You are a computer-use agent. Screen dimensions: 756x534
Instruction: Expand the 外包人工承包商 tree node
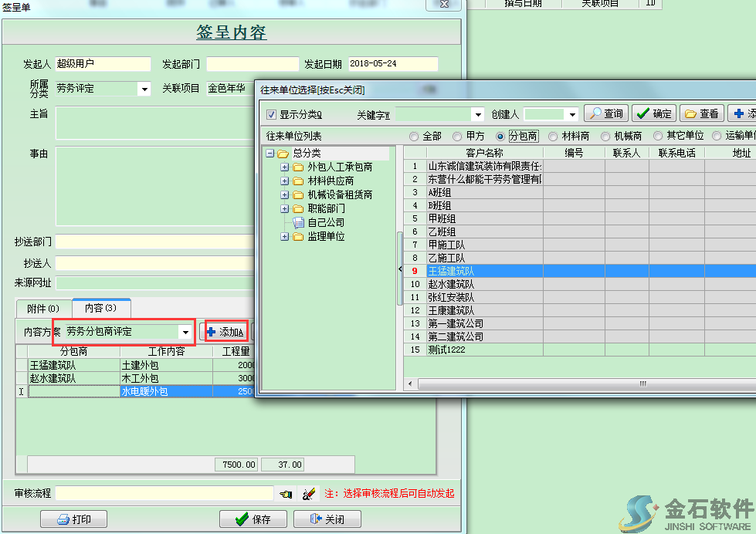click(x=284, y=165)
